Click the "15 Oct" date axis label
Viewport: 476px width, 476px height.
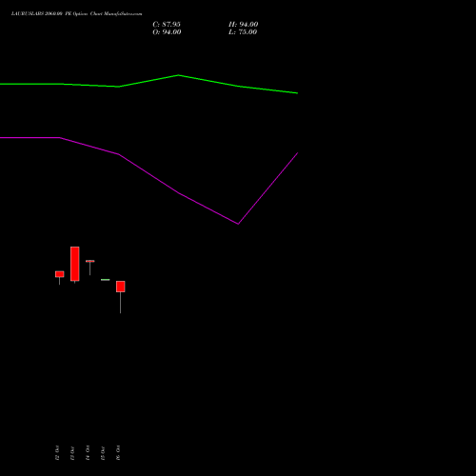pos(103,453)
